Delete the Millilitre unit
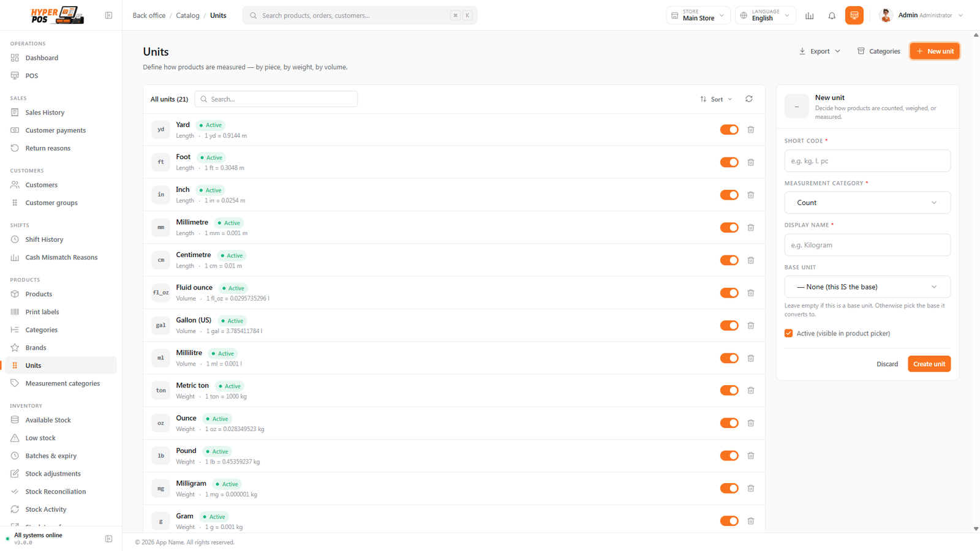This screenshot has width=980, height=551. click(750, 358)
